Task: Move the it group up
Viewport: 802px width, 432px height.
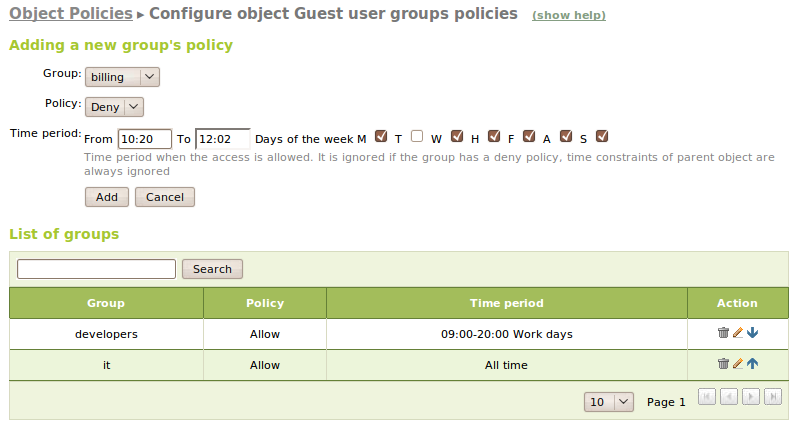Action: pyautogui.click(x=752, y=364)
